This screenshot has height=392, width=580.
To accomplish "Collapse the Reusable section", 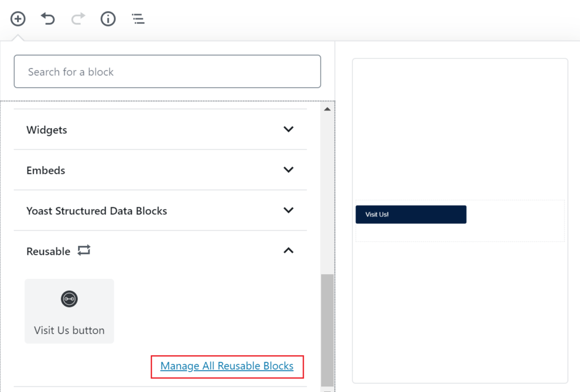I will [160, 251].
